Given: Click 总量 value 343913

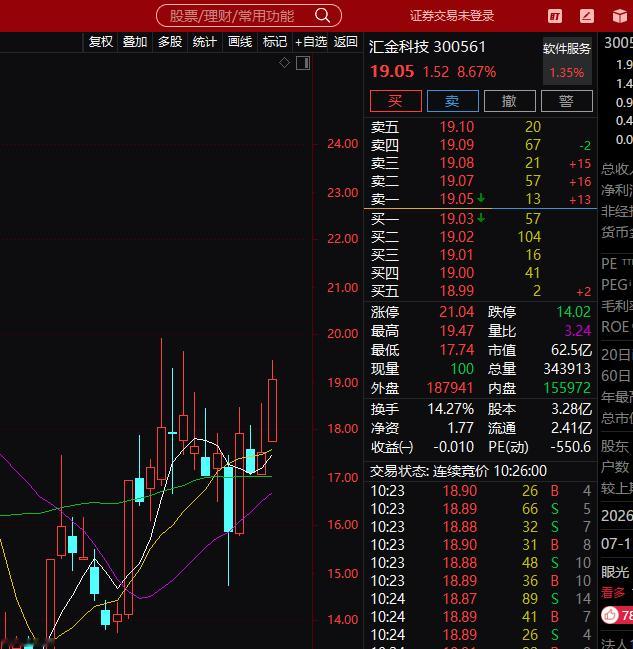Looking at the screenshot, I should point(567,369).
